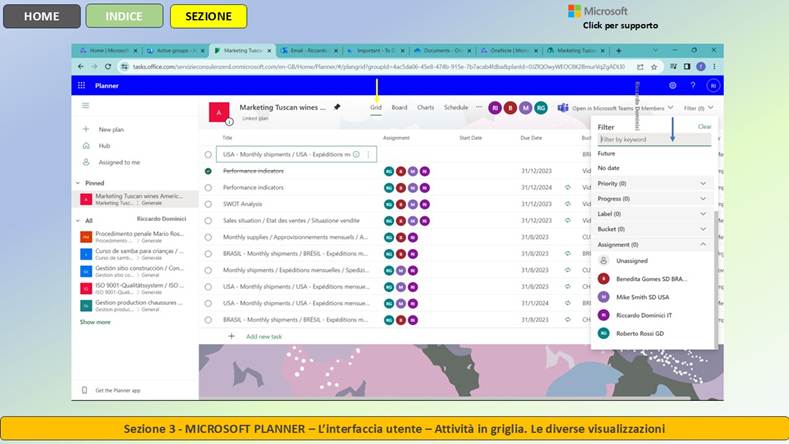
Task: Uncheck the completed Performance indicators task
Action: pos(208,171)
